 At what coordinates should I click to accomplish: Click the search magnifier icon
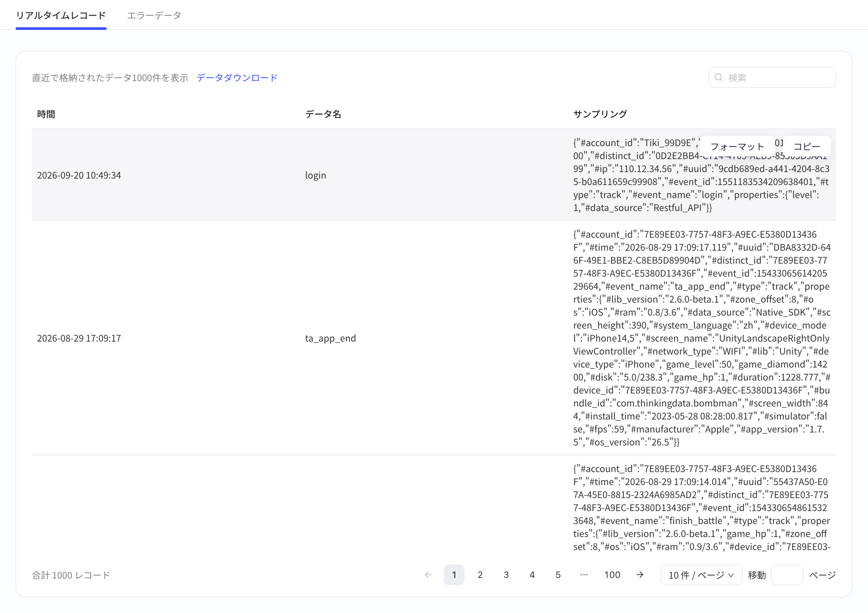(718, 78)
